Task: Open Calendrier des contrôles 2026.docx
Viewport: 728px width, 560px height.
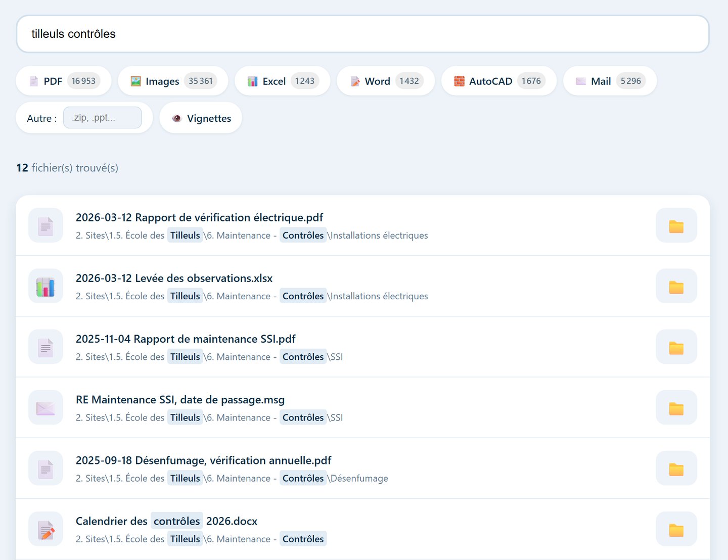Action: tap(166, 521)
